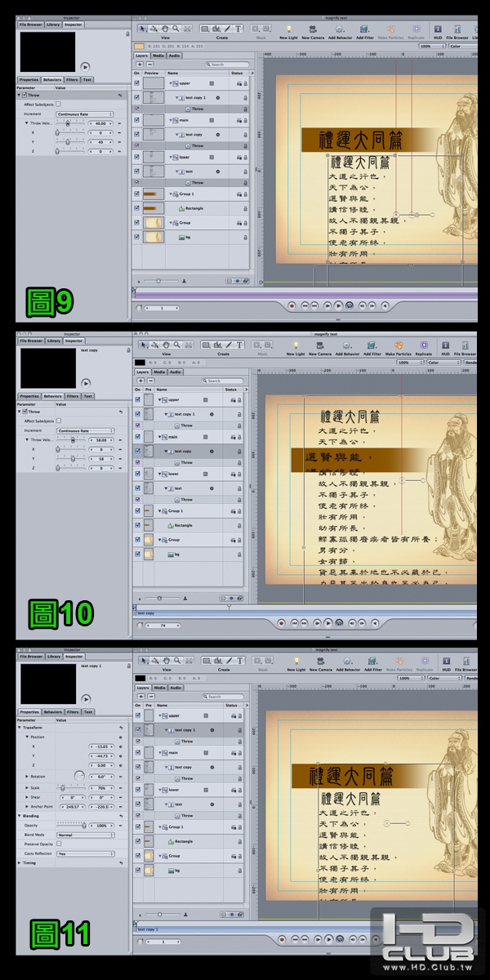Viewport: 490px width, 980px height.
Task: Select the arrow tool in figure 11 toolbar
Action: [x=143, y=660]
